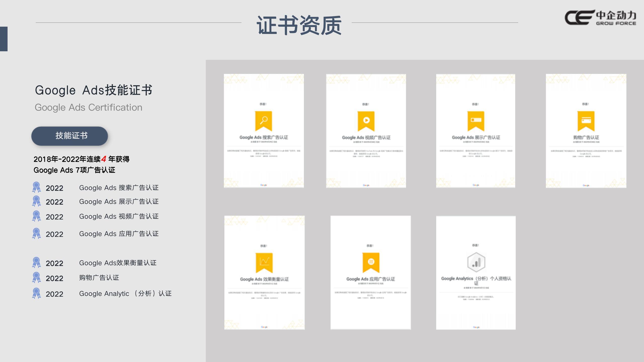644x362 pixels.
Task: Open the Google Ads 效果衡量认证 certificate thumbnail
Action: [x=264, y=273]
